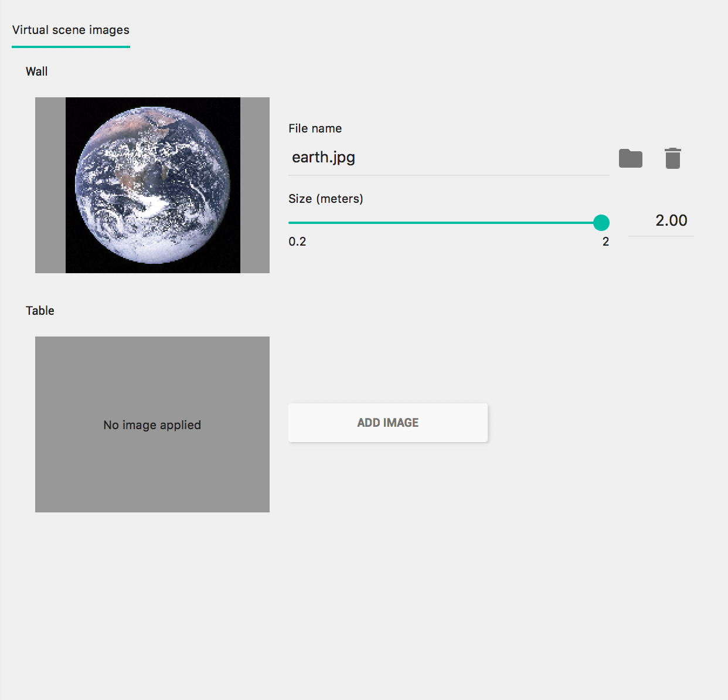
Task: Click the 'File name' label
Action: coord(315,128)
